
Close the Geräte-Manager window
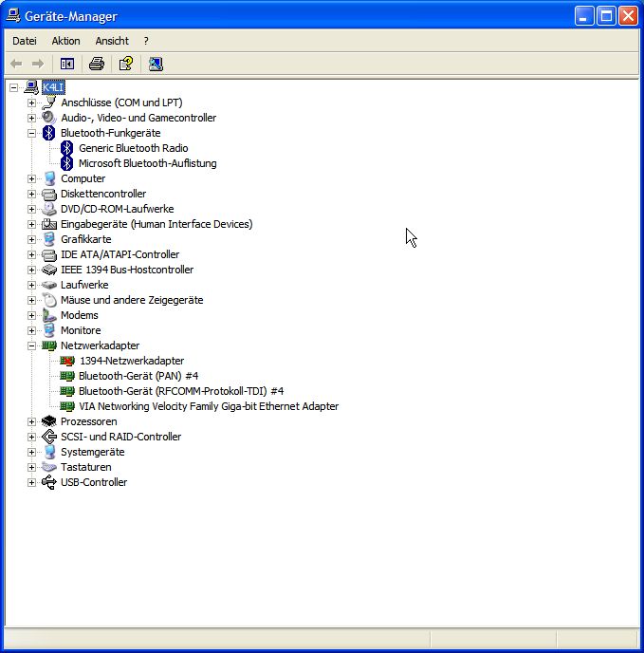[x=628, y=16]
